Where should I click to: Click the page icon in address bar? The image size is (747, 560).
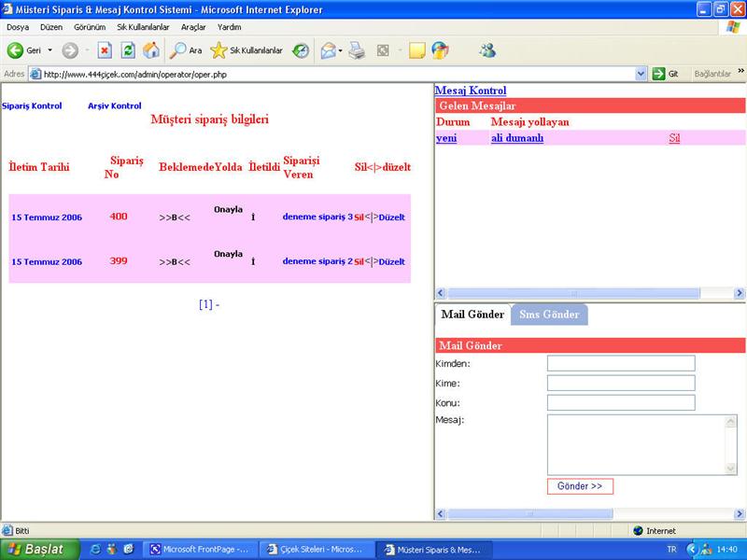point(35,74)
